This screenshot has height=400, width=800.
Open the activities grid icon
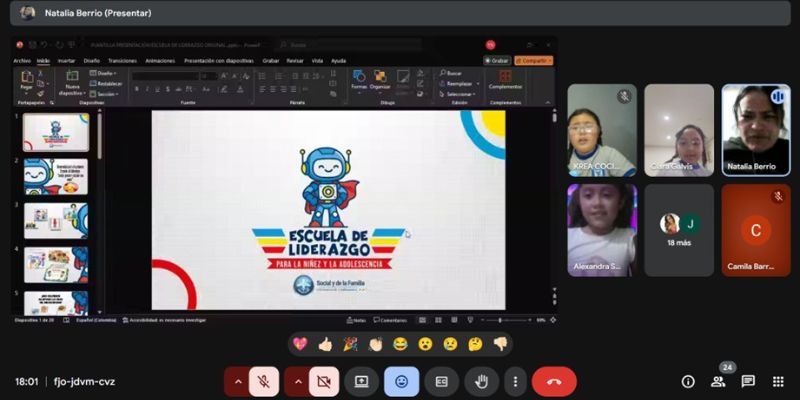click(778, 382)
